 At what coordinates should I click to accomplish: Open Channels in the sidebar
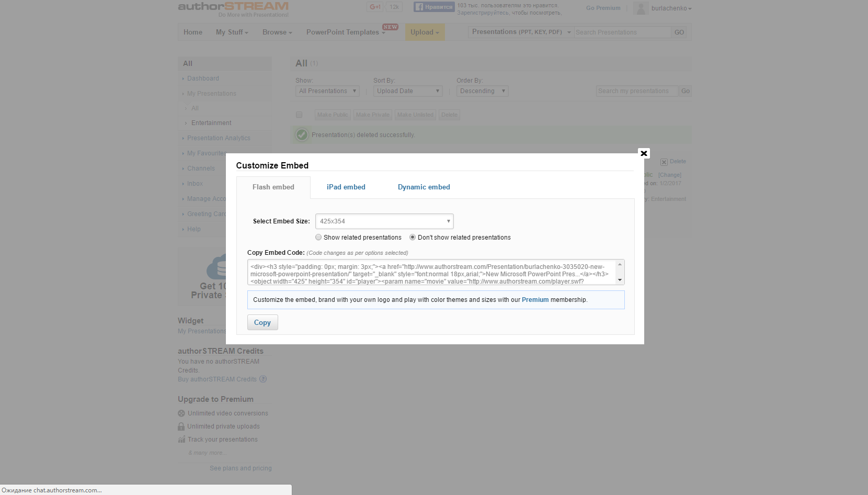[201, 168]
